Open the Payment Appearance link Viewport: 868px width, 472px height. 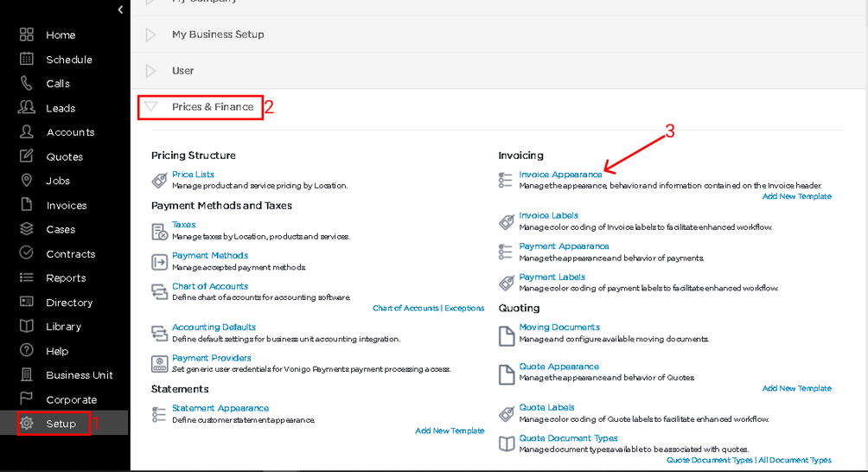pyautogui.click(x=564, y=246)
